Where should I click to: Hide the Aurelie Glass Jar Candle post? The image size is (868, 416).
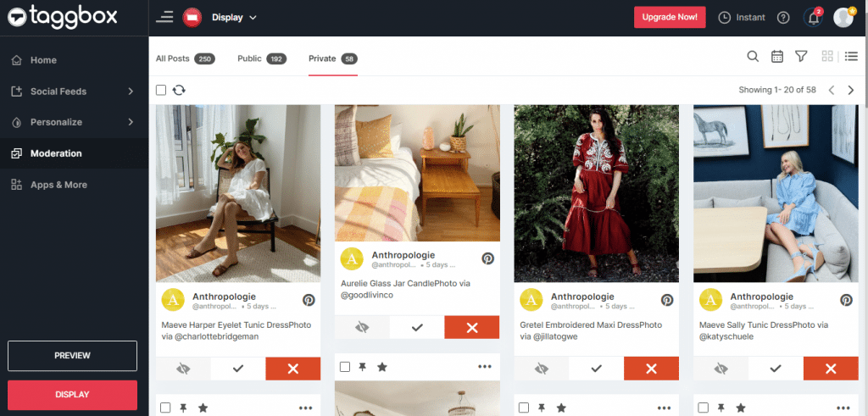point(361,327)
